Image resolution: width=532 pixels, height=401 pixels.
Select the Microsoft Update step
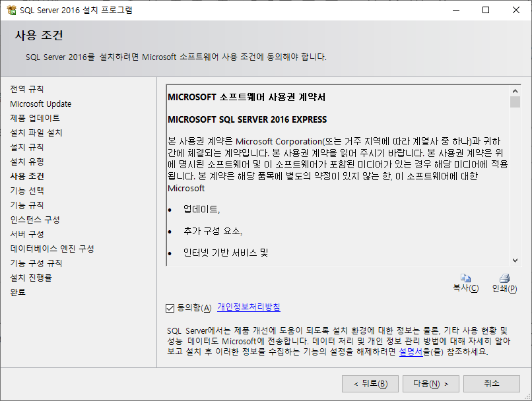point(41,104)
